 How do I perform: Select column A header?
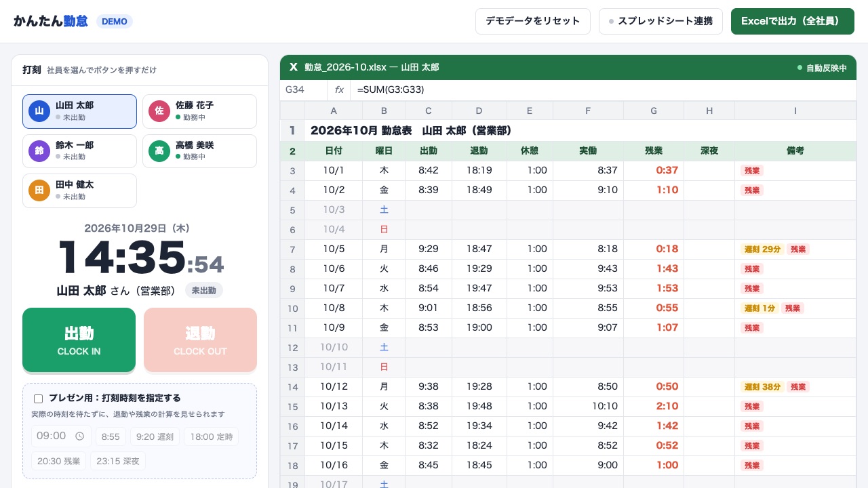pyautogui.click(x=334, y=111)
